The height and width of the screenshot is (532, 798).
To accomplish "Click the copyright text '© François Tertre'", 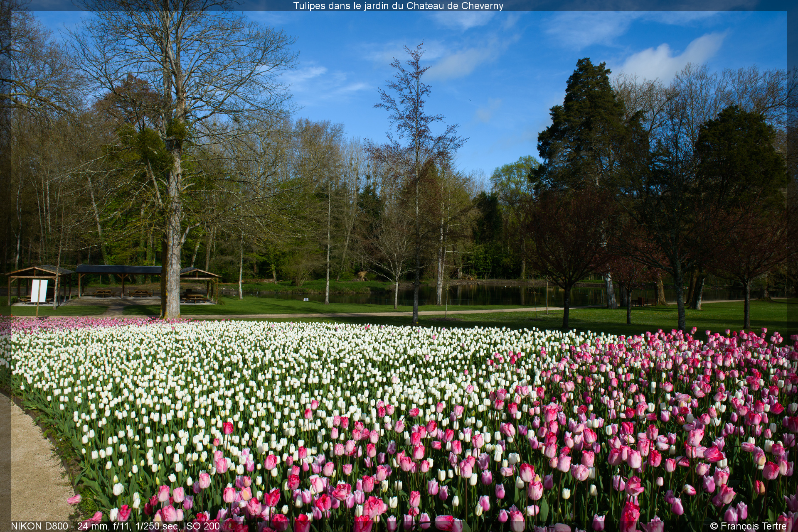I will 748,526.
